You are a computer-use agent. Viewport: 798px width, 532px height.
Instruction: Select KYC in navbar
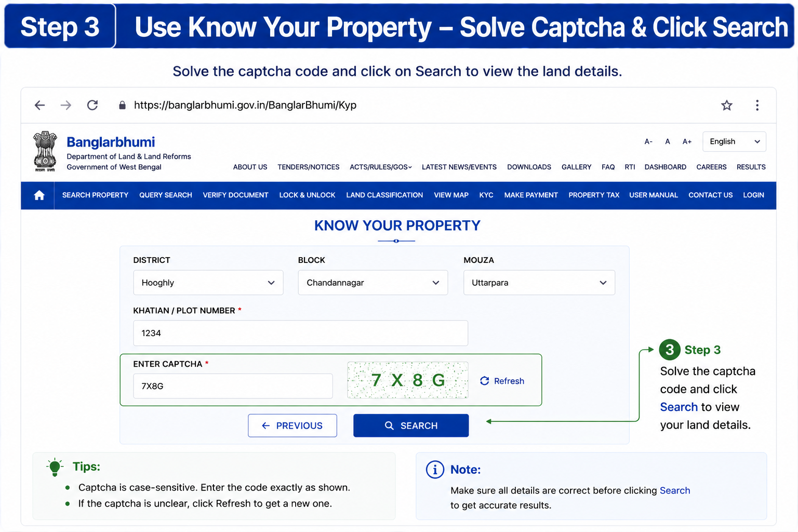pyautogui.click(x=486, y=195)
